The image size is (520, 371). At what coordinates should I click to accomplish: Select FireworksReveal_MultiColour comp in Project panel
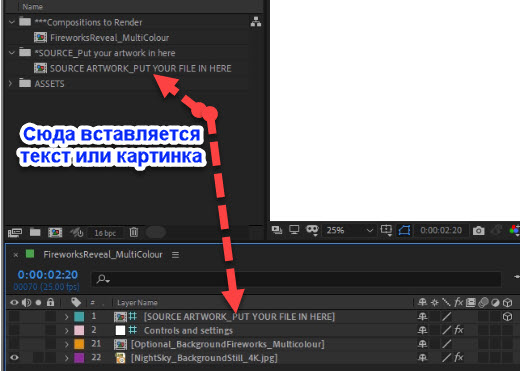[109, 37]
